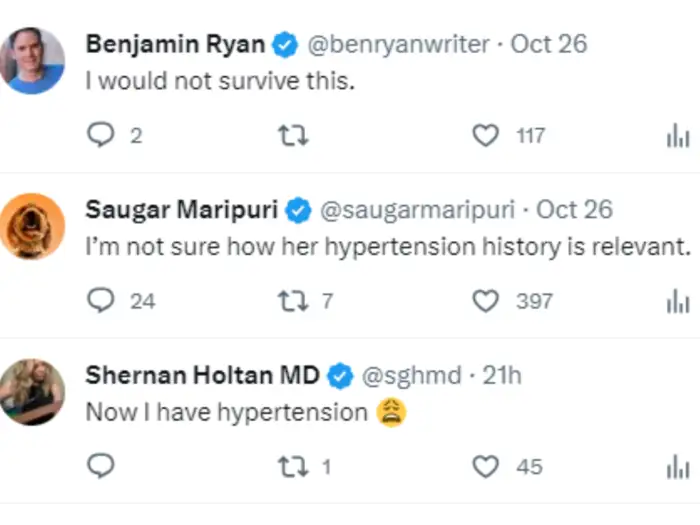Image resolution: width=700 pixels, height=525 pixels.
Task: Click Shernan Holtan's profile photo
Action: point(32,391)
